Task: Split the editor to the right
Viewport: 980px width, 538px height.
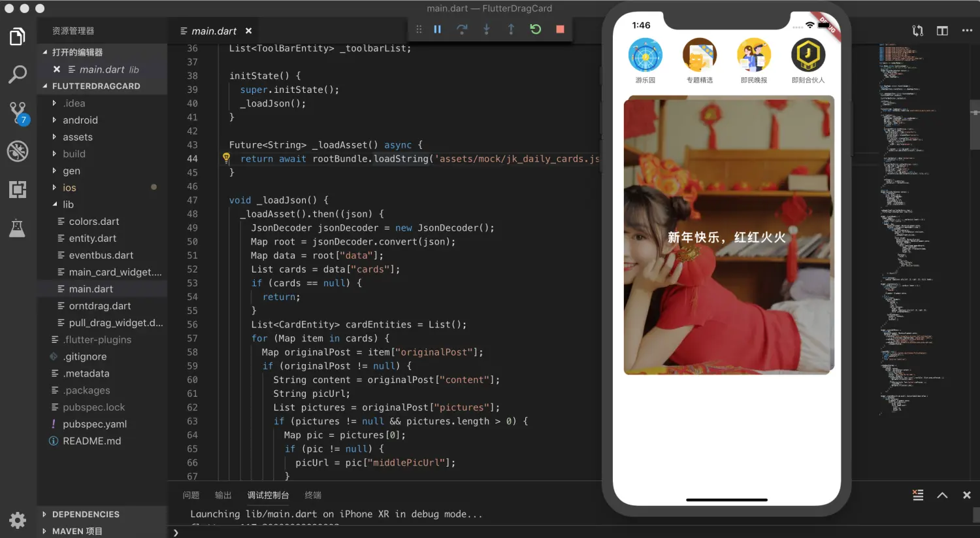Action: (942, 31)
